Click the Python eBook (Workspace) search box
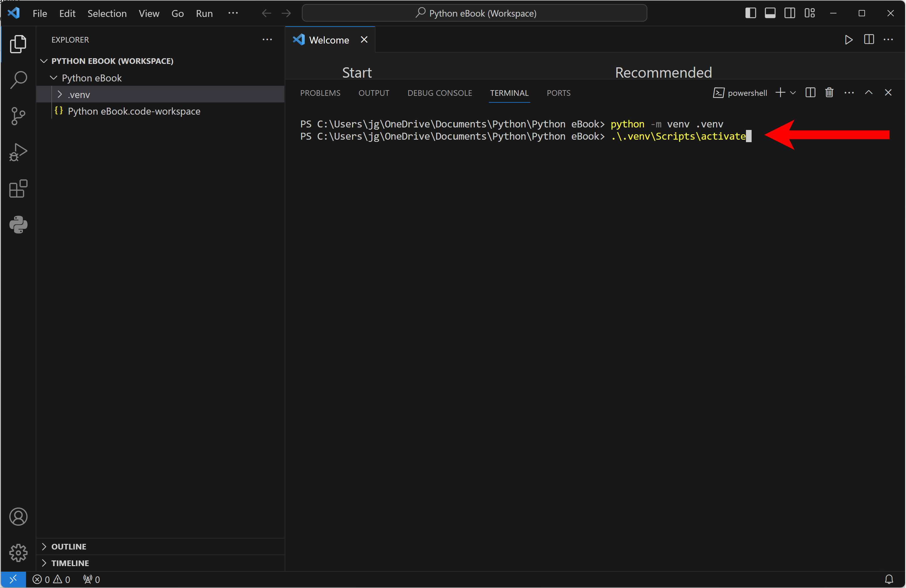The image size is (906, 588). click(x=474, y=13)
